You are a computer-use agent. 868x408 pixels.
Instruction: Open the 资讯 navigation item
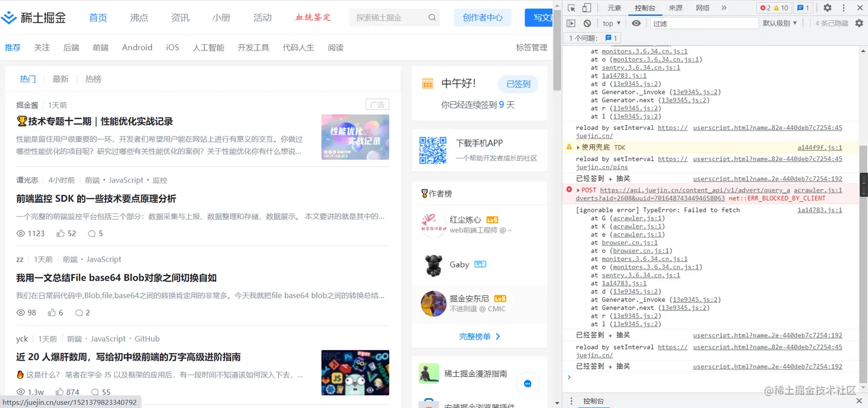point(180,18)
